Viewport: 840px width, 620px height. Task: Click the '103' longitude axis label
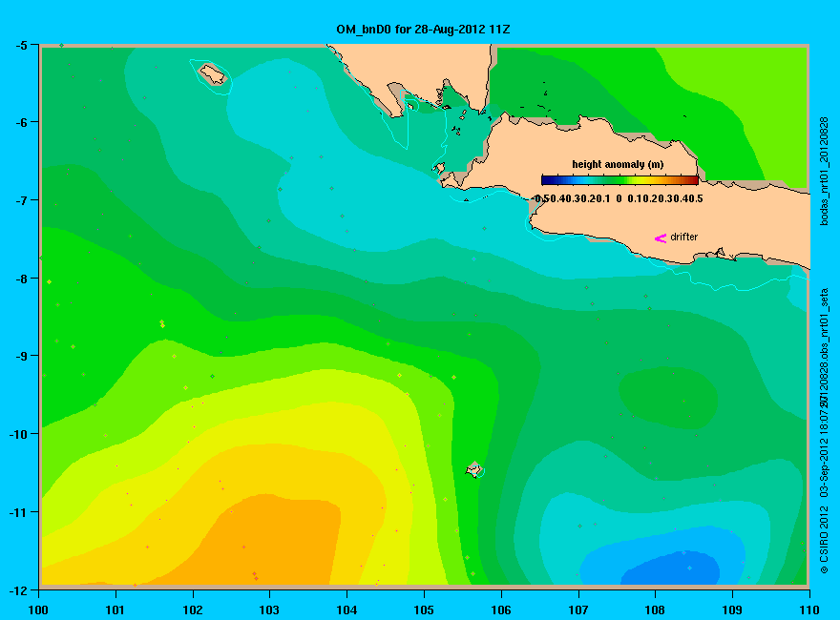(269, 610)
